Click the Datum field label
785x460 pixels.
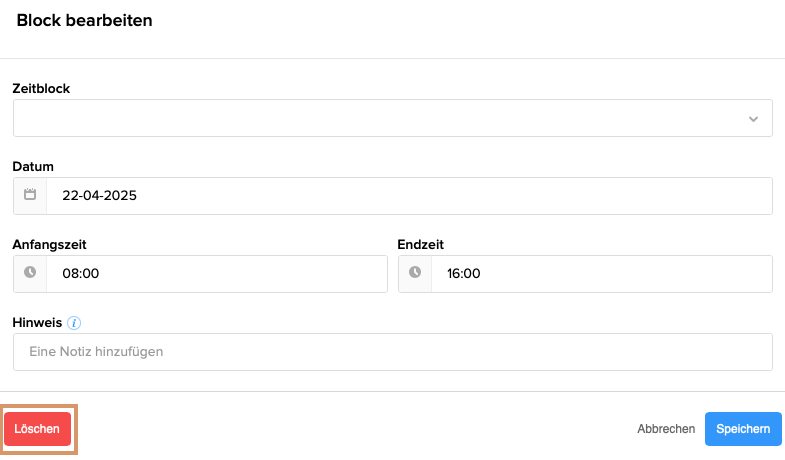point(33,166)
